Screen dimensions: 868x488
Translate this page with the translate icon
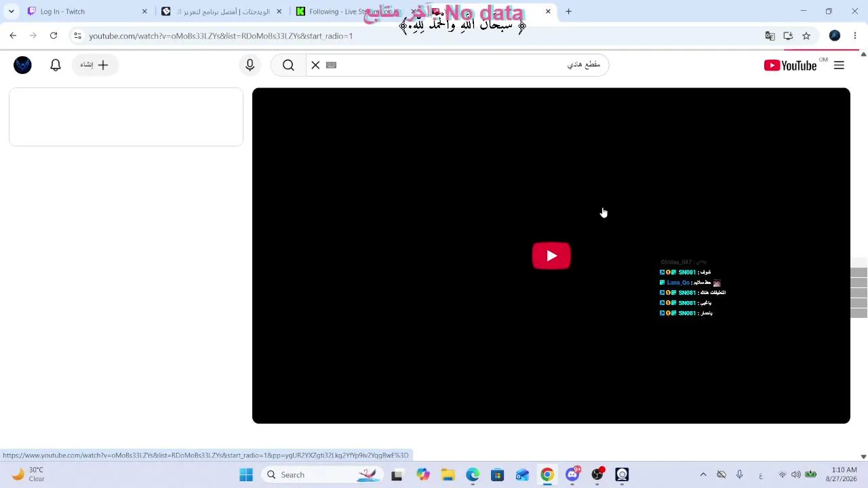click(770, 36)
